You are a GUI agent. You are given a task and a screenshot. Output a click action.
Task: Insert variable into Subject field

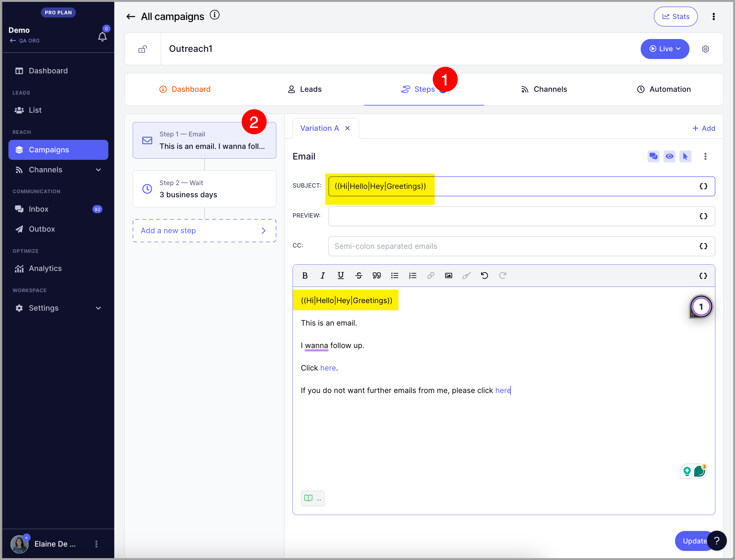click(703, 186)
